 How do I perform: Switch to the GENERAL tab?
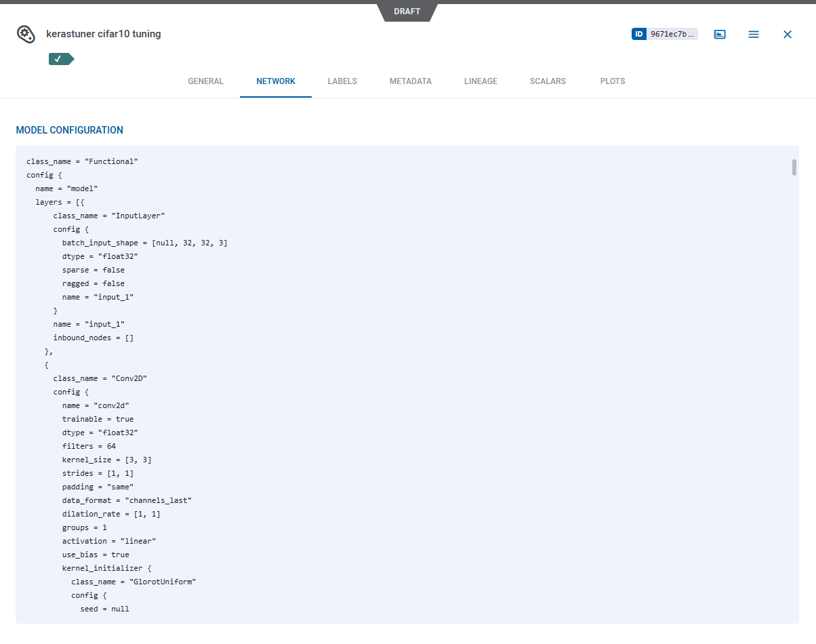click(x=205, y=81)
